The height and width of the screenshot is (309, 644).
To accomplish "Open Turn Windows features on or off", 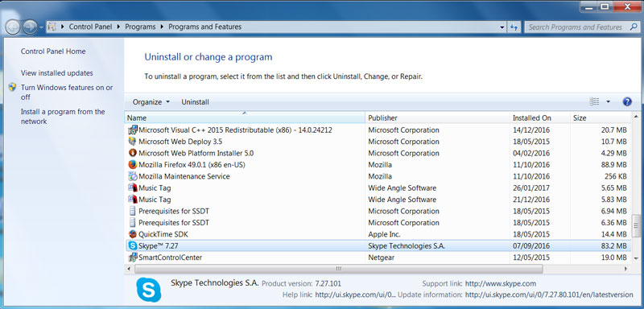I will click(x=67, y=93).
